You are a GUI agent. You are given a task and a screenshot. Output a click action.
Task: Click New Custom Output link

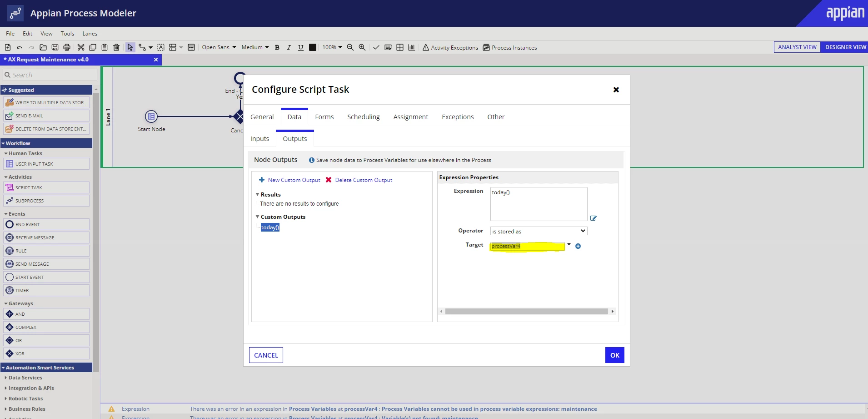(x=289, y=180)
